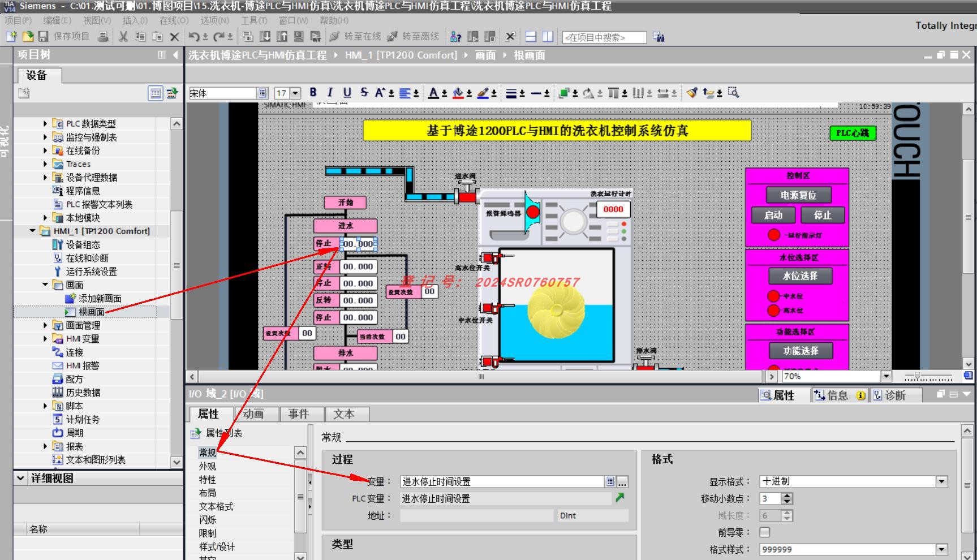Increase 移动小数点 stepper value

[787, 496]
